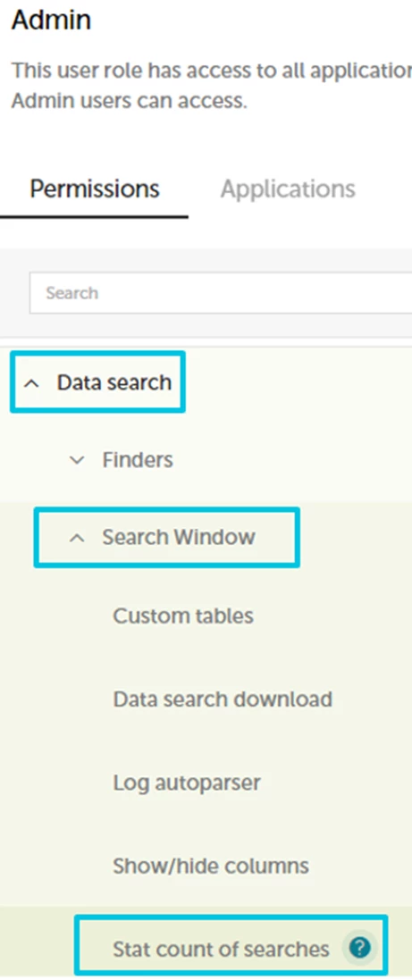The width and height of the screenshot is (412, 980).
Task: Collapse the Search Window chevron
Action: pyautogui.click(x=77, y=538)
